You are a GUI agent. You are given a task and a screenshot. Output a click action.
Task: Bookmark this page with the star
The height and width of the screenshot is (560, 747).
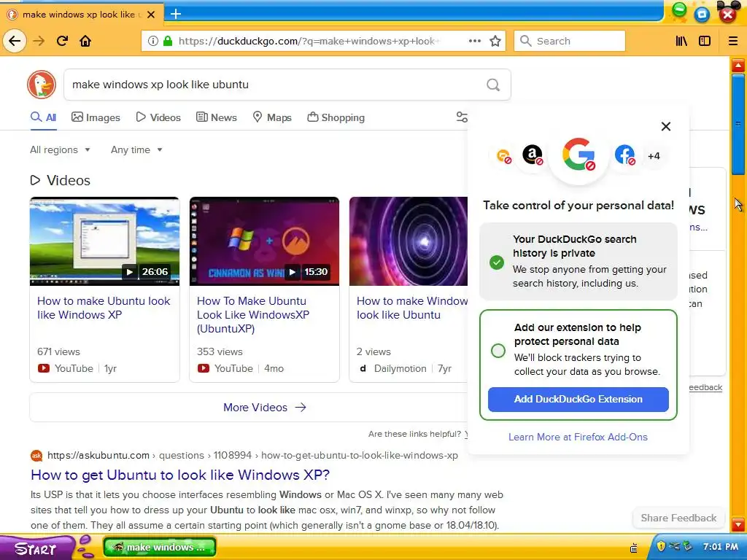coord(495,41)
